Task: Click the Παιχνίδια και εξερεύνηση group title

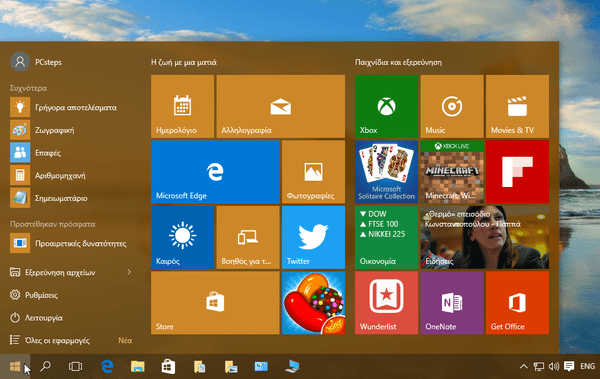Action: pos(398,62)
